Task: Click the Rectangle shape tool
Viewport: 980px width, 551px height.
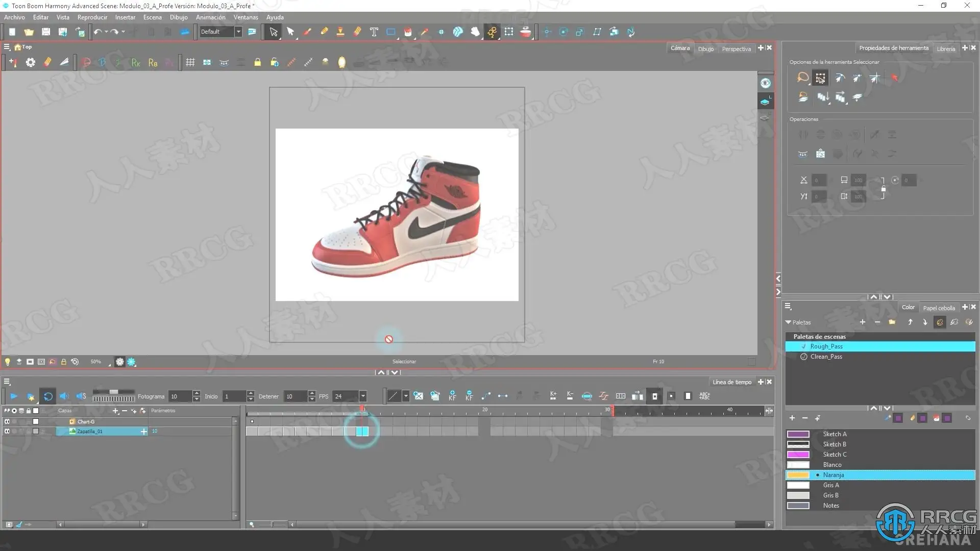Action: [390, 32]
